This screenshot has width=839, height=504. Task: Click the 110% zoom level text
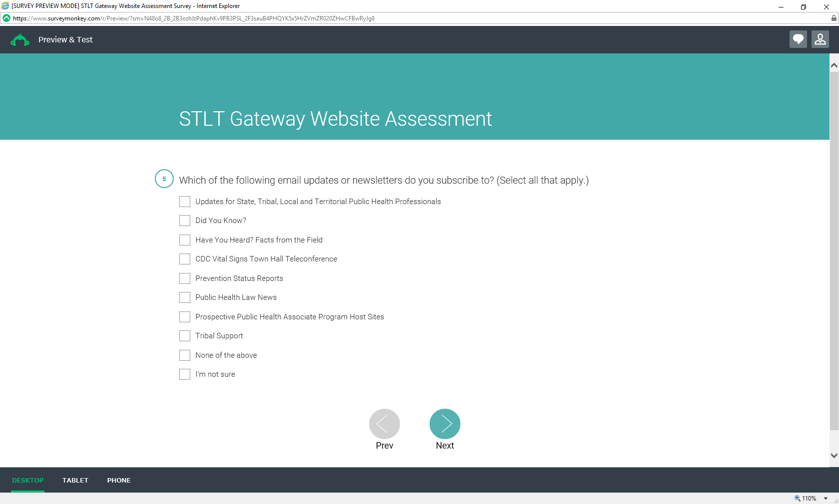(x=809, y=499)
